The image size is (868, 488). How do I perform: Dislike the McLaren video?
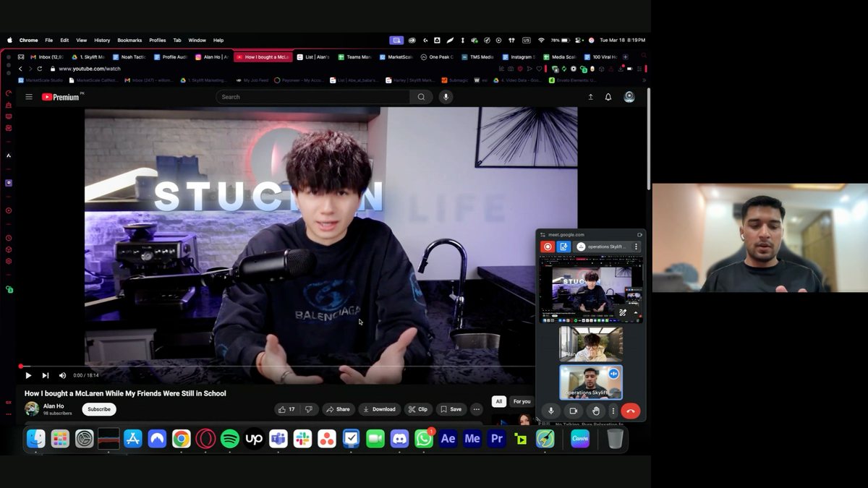[x=309, y=409]
